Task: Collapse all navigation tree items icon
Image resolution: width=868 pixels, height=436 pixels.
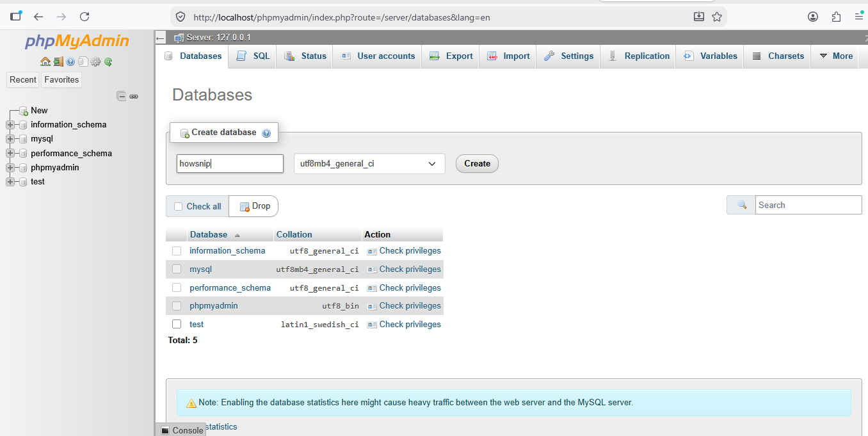Action: click(x=121, y=96)
